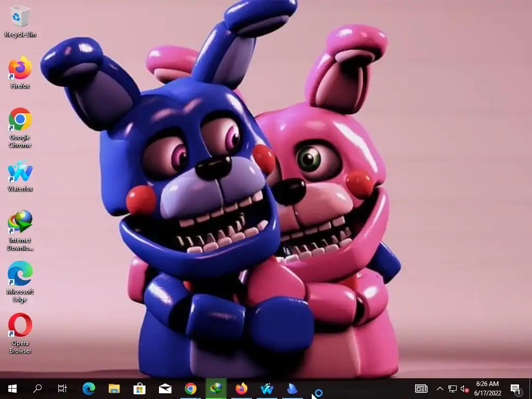
Task: Open taskbar Search magnifier
Action: (x=37, y=389)
